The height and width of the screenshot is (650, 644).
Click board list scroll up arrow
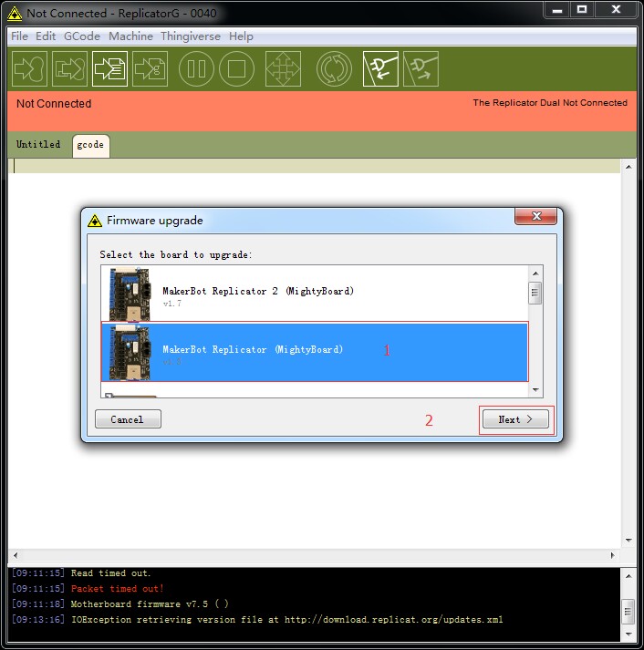pos(535,273)
